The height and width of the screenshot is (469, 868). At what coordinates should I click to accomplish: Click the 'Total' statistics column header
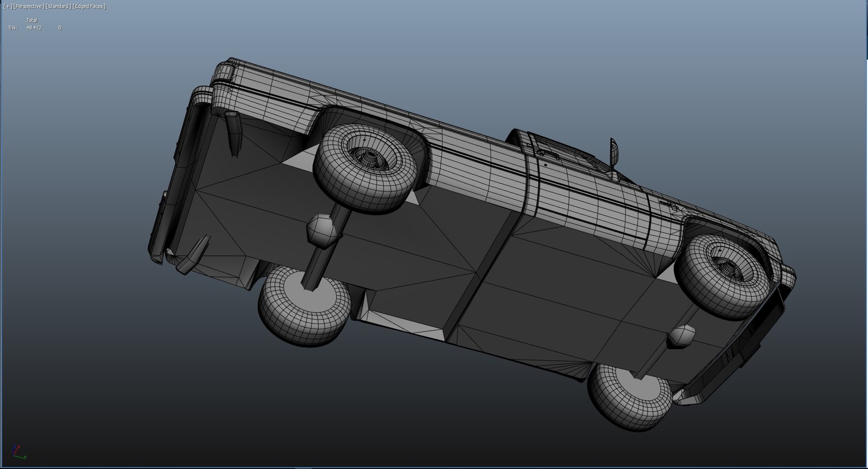[32, 20]
